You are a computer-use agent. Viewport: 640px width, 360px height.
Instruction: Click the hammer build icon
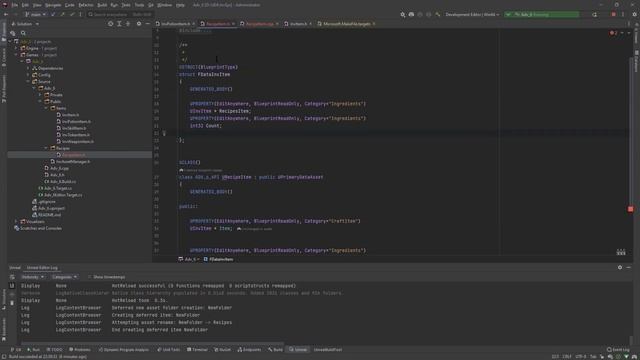point(438,14)
